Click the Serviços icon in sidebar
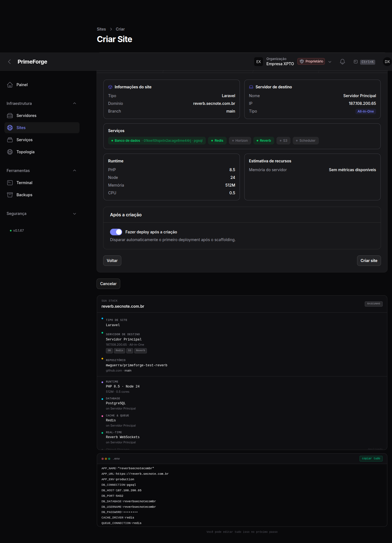Viewport: 392px width, 543px height. click(x=10, y=140)
